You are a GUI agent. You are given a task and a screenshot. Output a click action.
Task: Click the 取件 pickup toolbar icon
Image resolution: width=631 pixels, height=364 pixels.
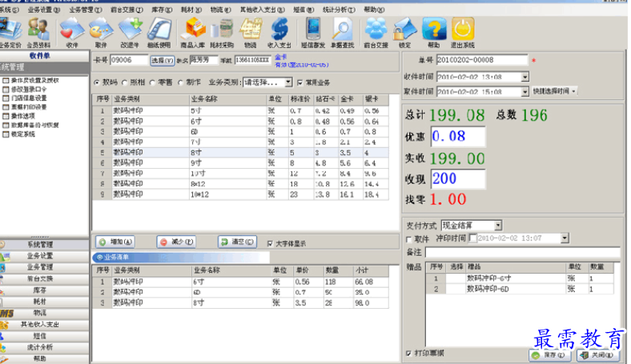pyautogui.click(x=101, y=33)
